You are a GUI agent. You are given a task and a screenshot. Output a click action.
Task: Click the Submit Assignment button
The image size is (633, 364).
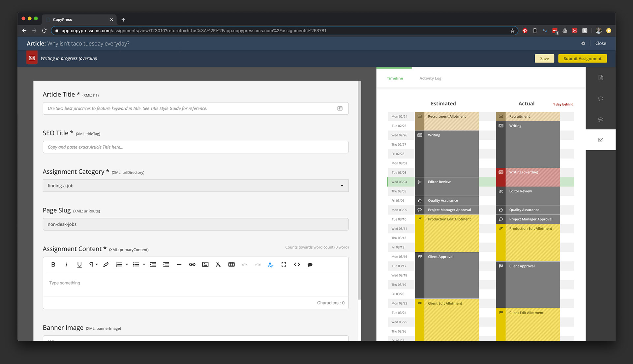(582, 59)
